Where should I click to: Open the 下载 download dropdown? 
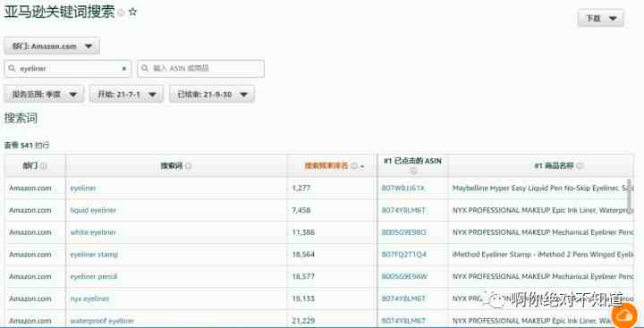click(600, 19)
